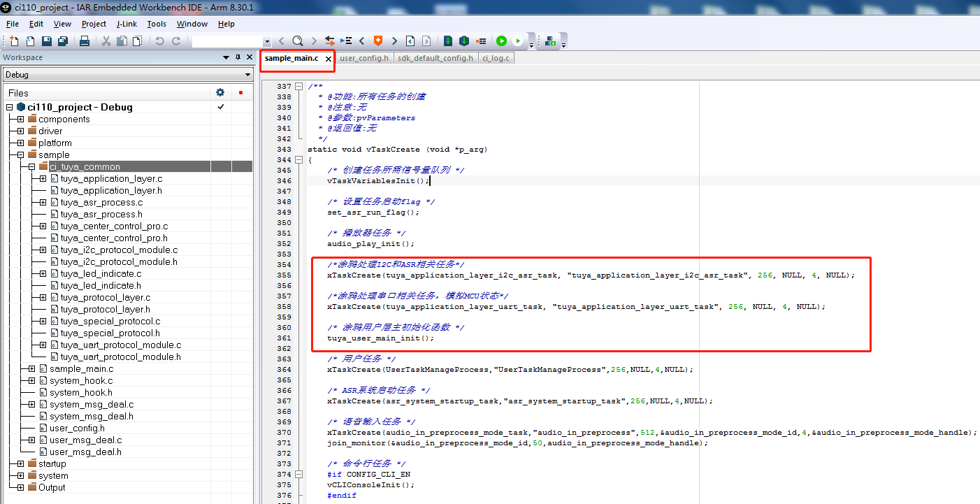Image resolution: width=980 pixels, height=504 pixels.
Task: Compile the current file
Action: 448,41
